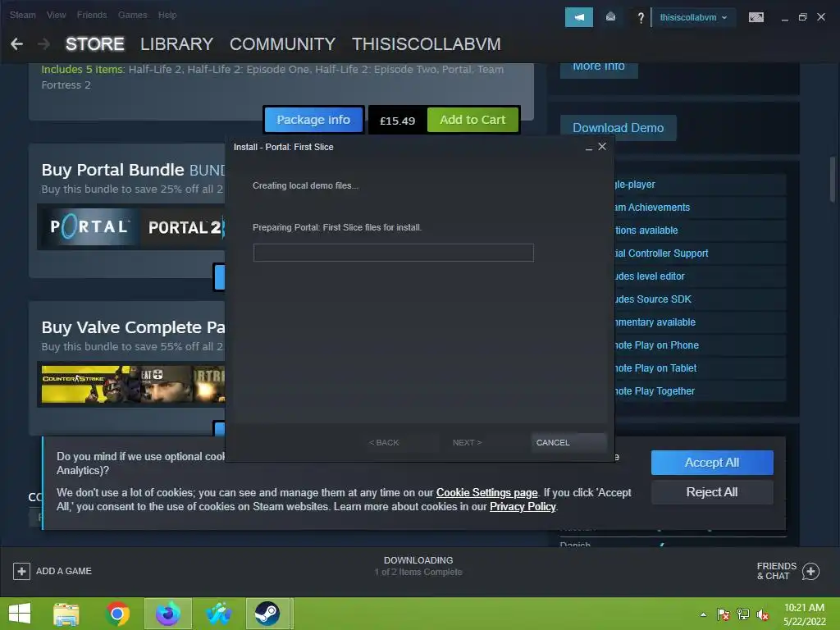
Task: Go to the COMMUNITY tab
Action: (283, 44)
